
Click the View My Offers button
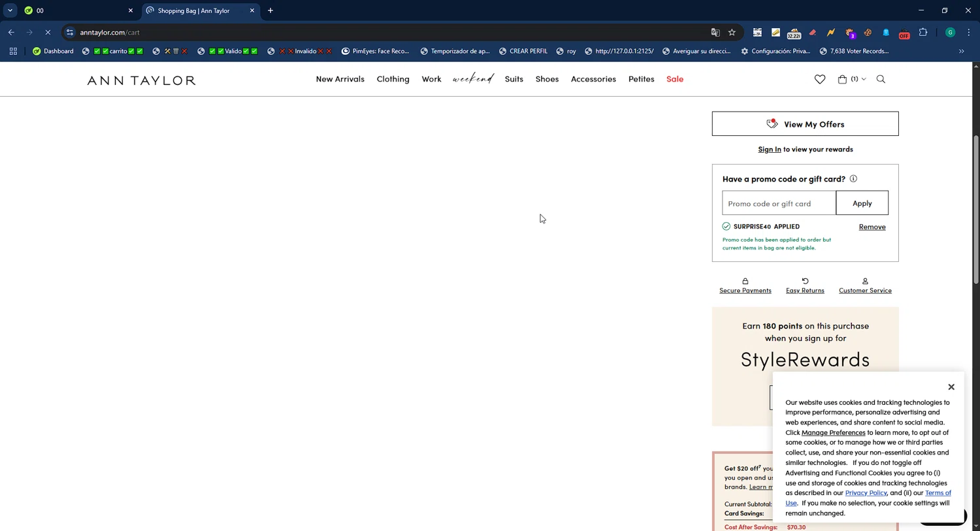coord(805,123)
